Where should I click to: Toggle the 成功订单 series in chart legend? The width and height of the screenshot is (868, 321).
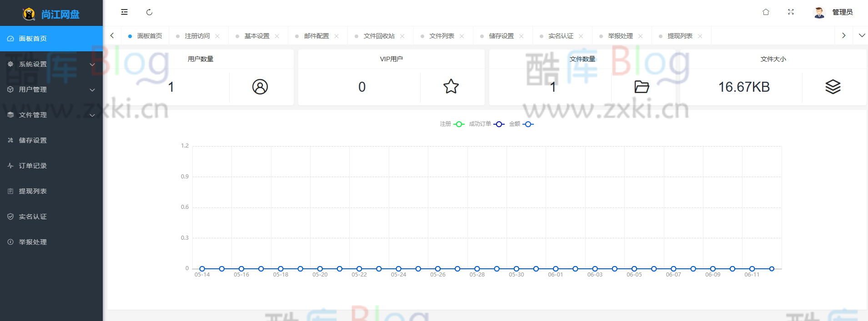click(x=487, y=124)
